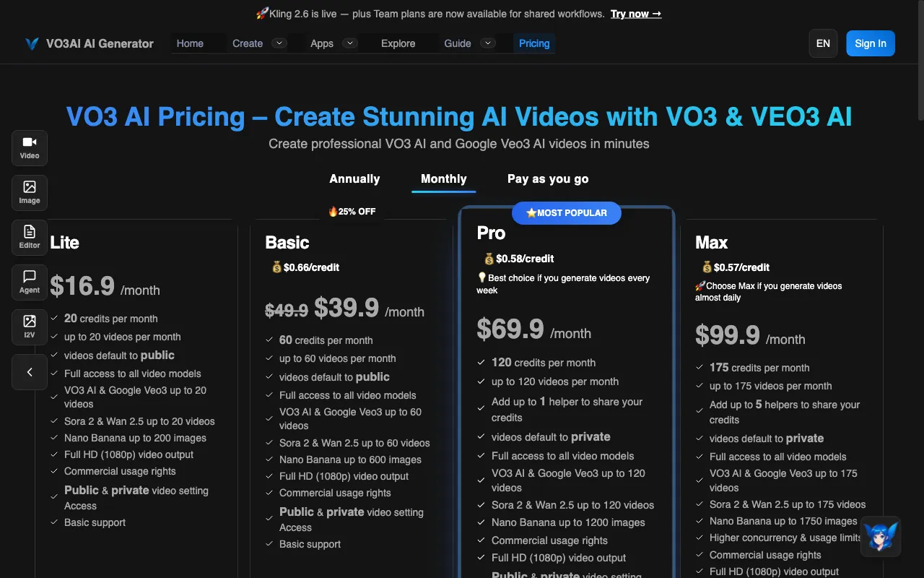Image resolution: width=924 pixels, height=578 pixels.
Task: Click "20 credits per month" text
Action: click(110, 319)
